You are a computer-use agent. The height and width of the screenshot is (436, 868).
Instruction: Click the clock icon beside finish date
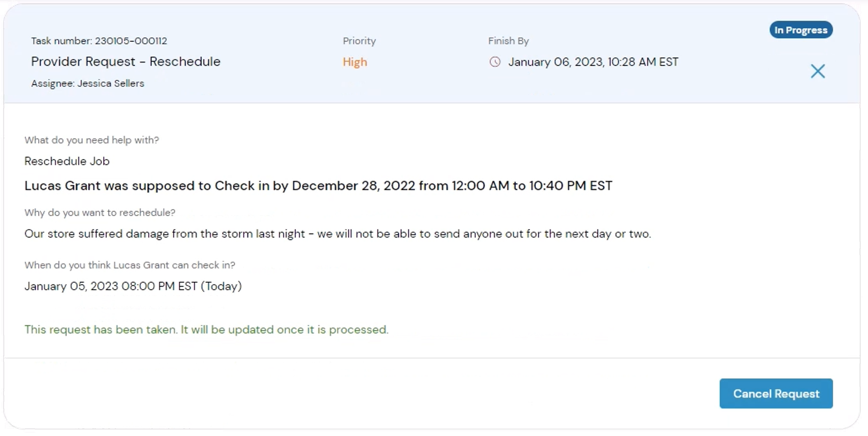(495, 62)
